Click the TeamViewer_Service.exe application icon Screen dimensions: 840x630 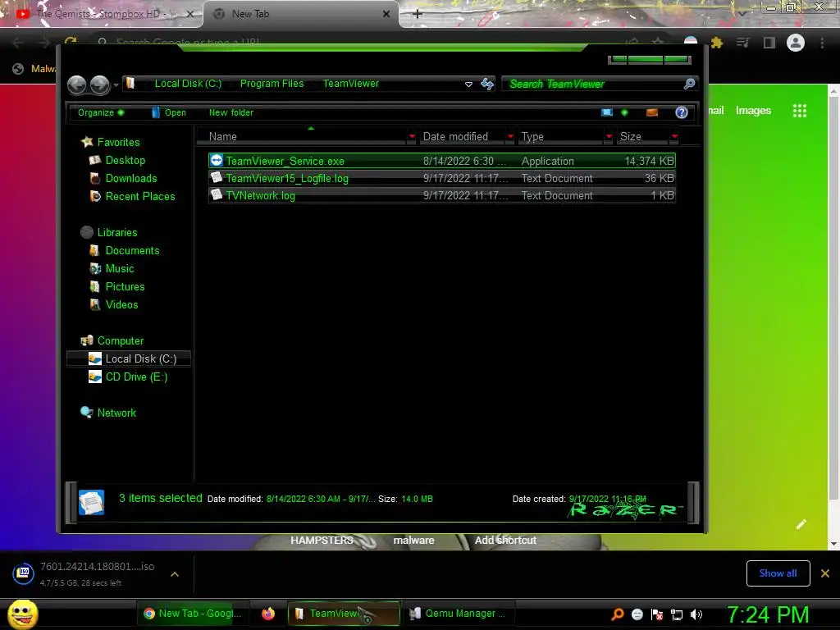pyautogui.click(x=217, y=160)
